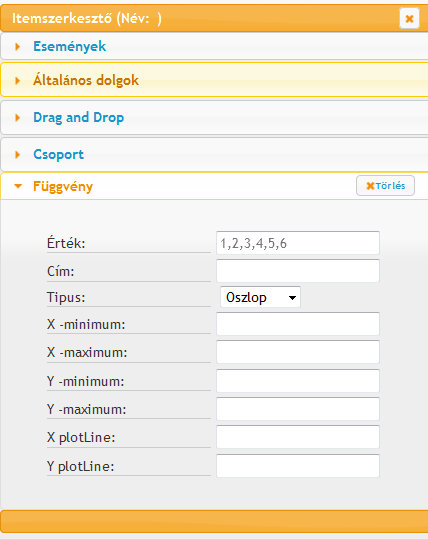Click the Y -maximum input field
This screenshot has width=428, height=540.
click(298, 409)
